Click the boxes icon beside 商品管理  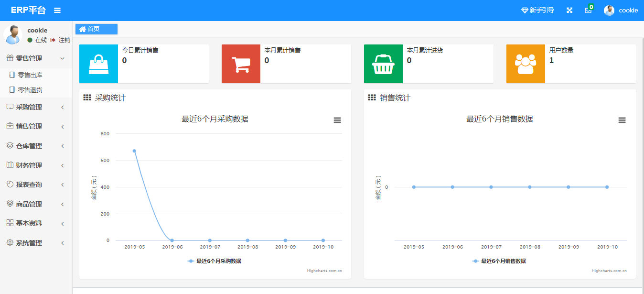[10, 204]
